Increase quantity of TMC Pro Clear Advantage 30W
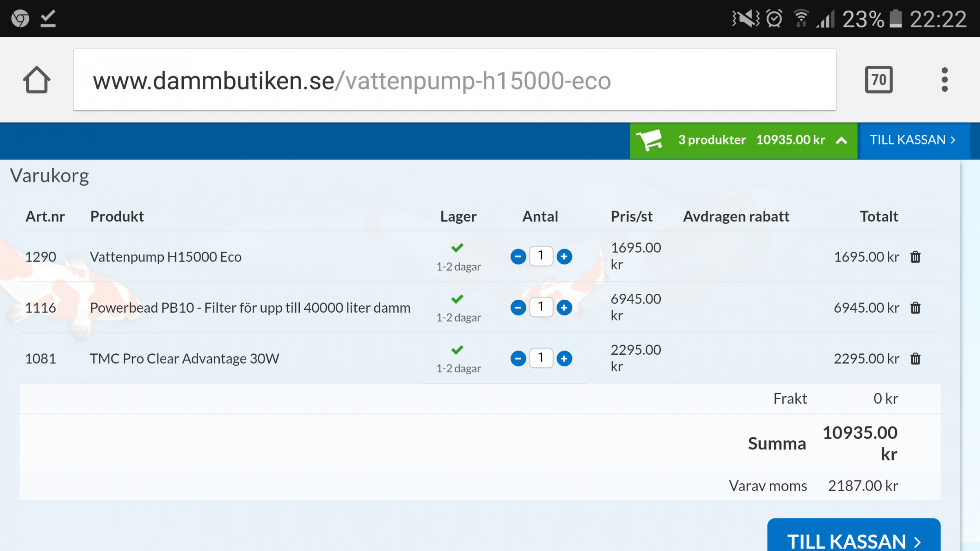 [x=564, y=358]
